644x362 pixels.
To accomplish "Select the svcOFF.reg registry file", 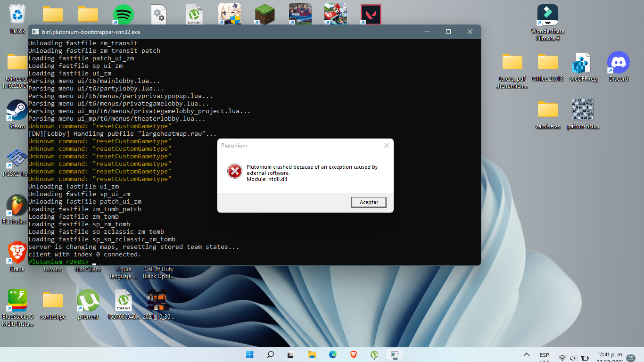I will pos(583,66).
